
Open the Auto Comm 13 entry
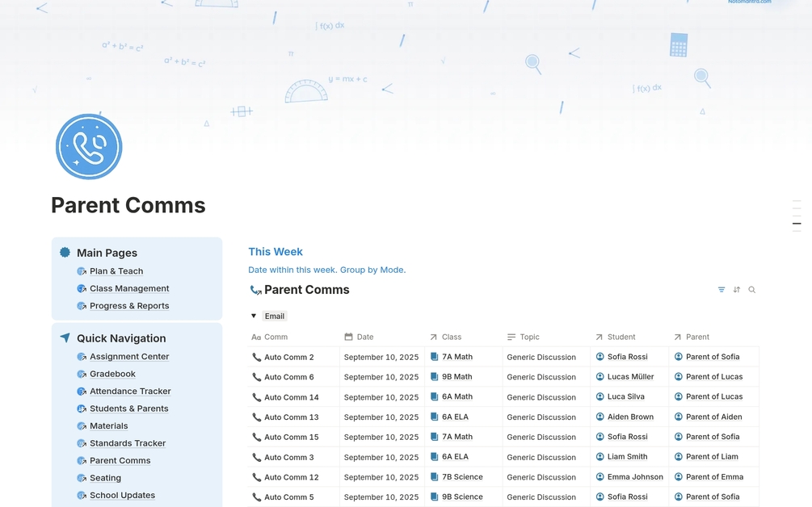coord(292,417)
